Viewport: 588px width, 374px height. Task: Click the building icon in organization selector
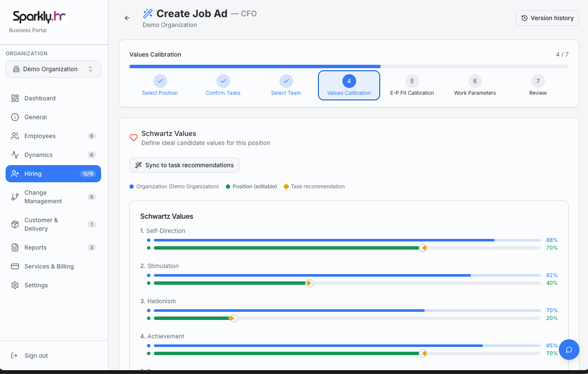tap(16, 69)
